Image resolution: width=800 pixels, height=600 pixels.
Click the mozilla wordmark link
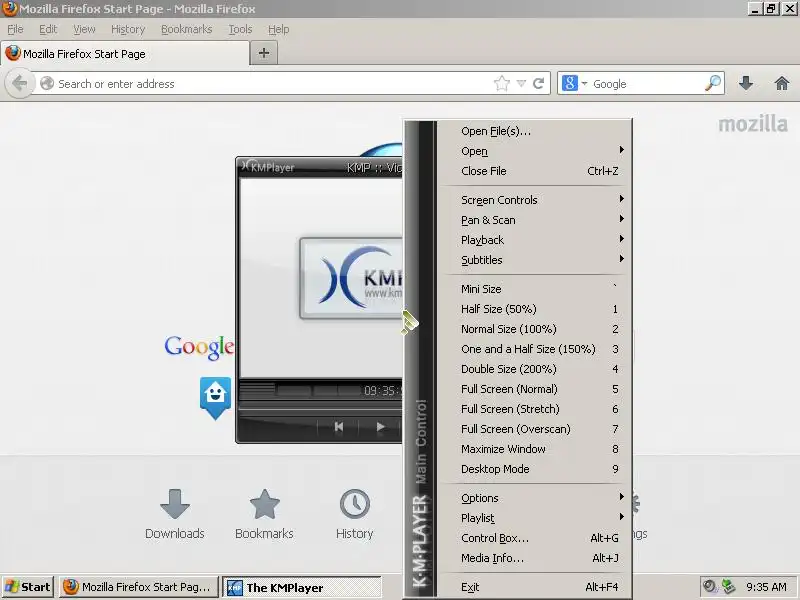pos(753,124)
